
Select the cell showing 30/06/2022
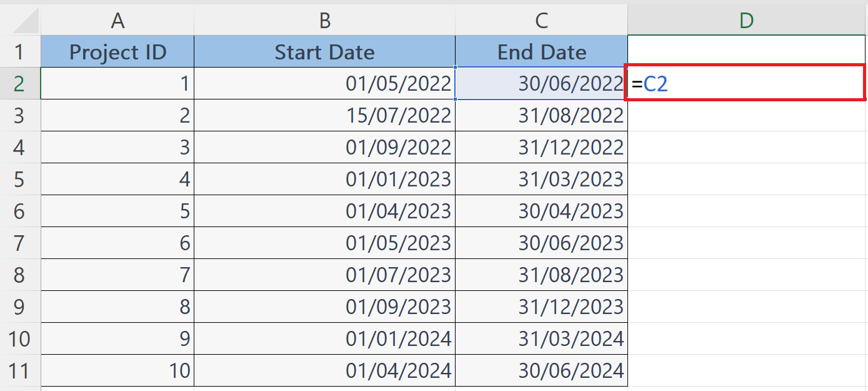click(541, 83)
